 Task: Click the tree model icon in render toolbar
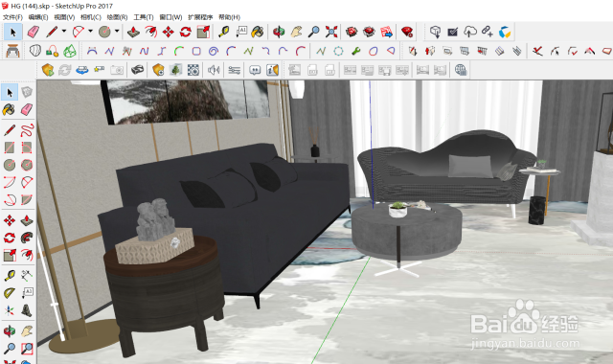point(176,70)
